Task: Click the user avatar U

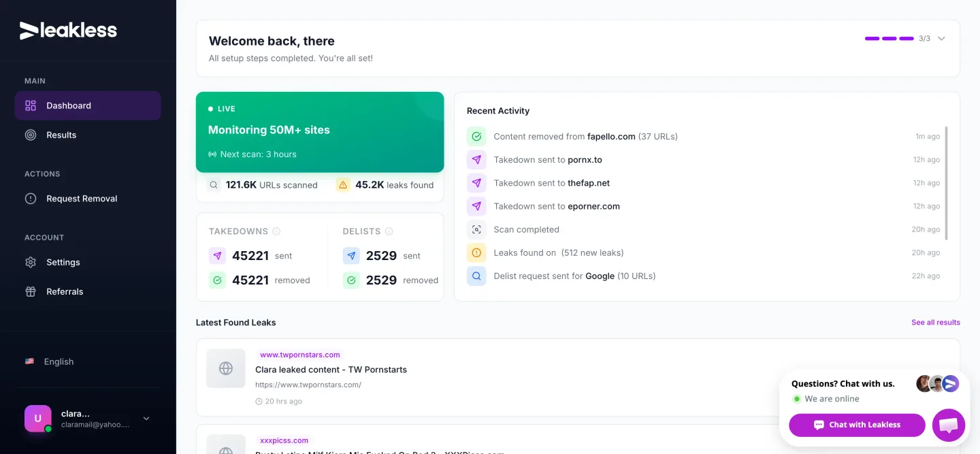Action: (x=37, y=419)
